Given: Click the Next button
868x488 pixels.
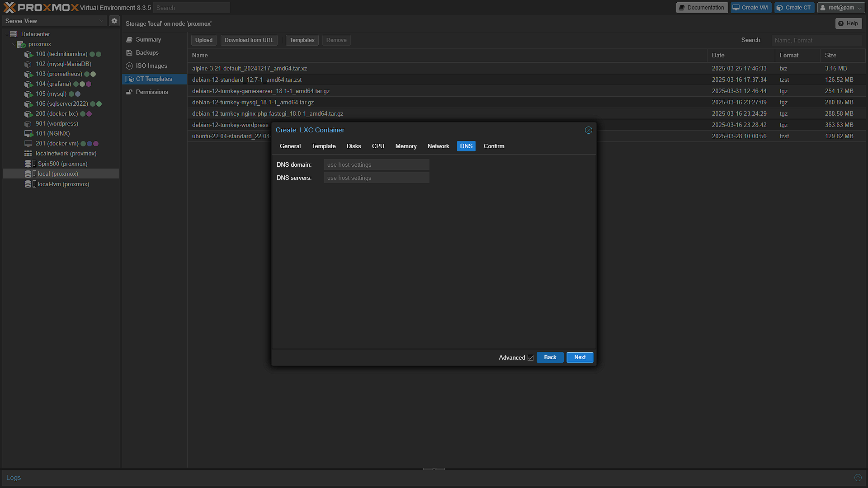Looking at the screenshot, I should pos(580,357).
